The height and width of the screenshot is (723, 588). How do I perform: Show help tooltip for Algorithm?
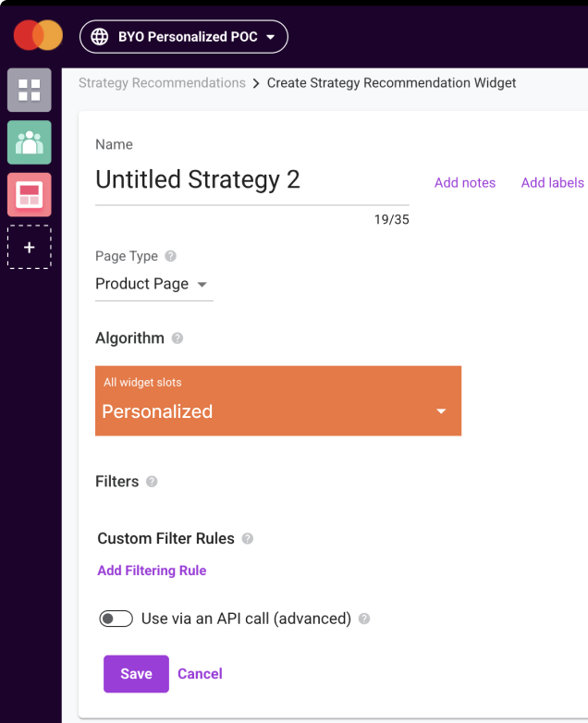coord(178,338)
